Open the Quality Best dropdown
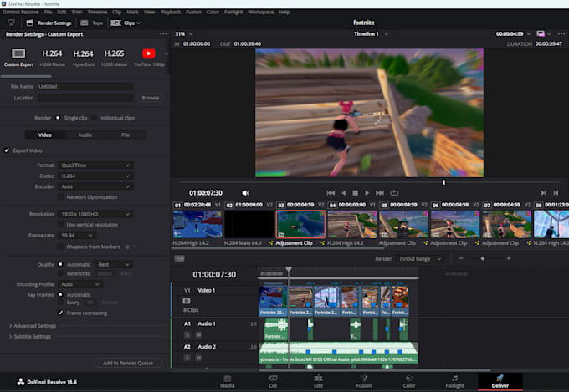The image size is (569, 392). tap(113, 265)
